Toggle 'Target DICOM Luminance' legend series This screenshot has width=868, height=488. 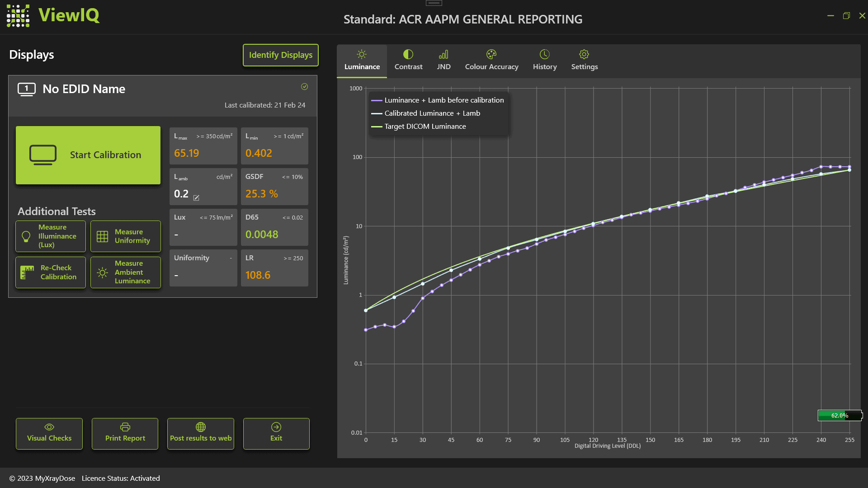click(x=425, y=127)
